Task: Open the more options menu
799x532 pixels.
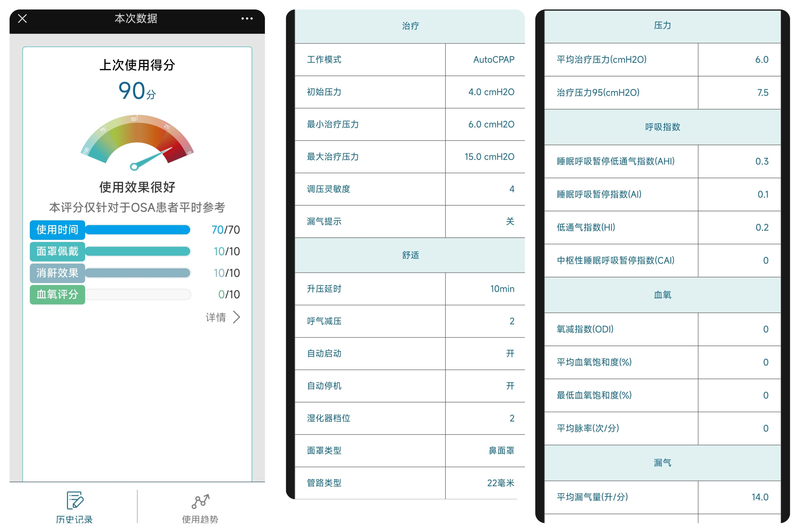Action: click(x=247, y=19)
